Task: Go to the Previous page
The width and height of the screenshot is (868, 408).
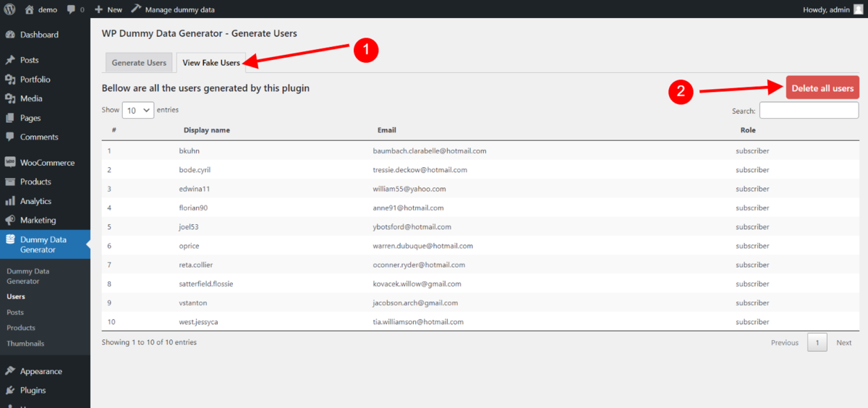Action: [x=785, y=343]
